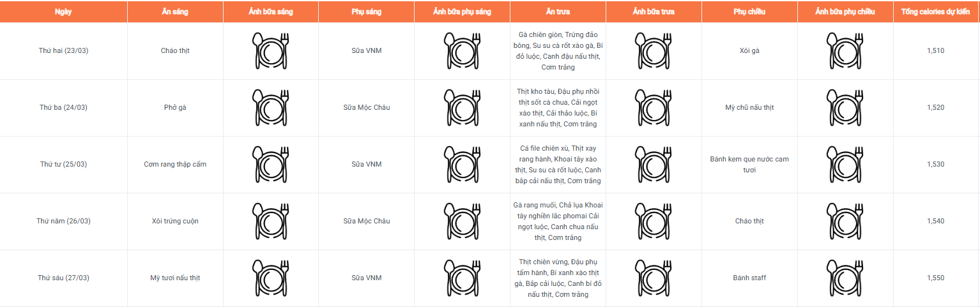Select 'Tổng calories dự kiến' column header
Image resolution: width=980 pixels, height=307 pixels.
pyautogui.click(x=935, y=11)
